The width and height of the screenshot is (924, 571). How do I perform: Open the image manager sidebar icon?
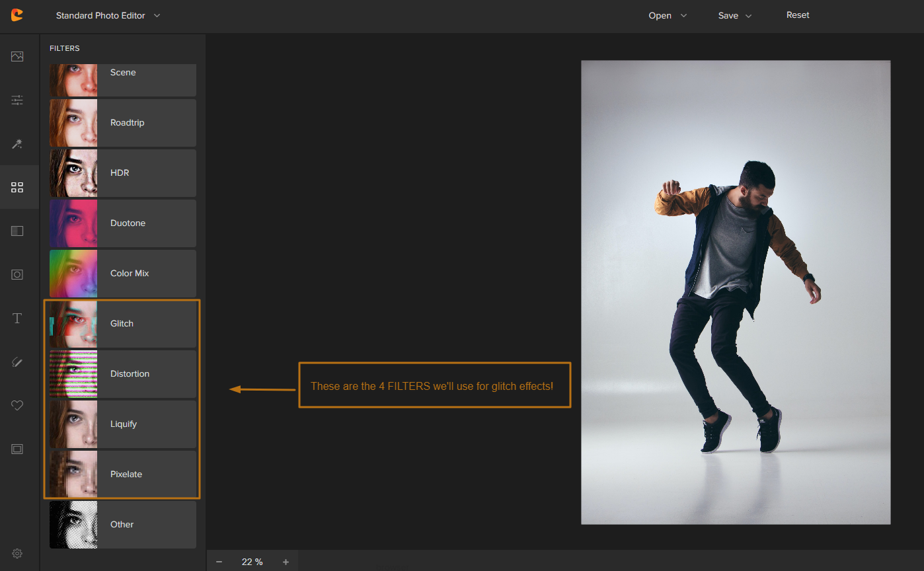click(17, 57)
